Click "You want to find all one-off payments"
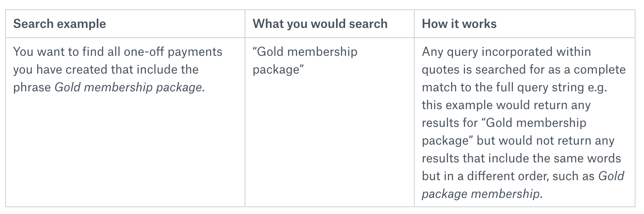The height and width of the screenshot is (214, 644). [118, 52]
